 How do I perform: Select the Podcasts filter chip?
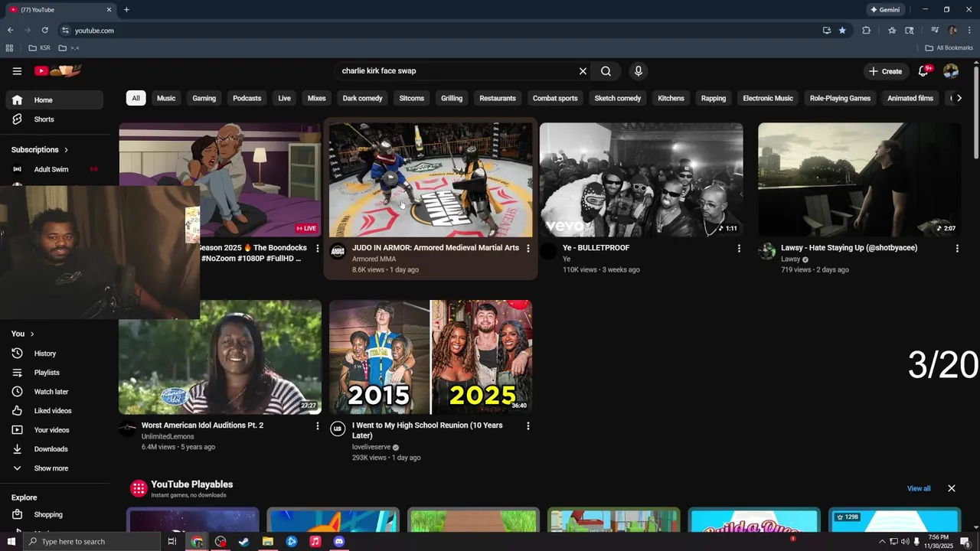tap(247, 98)
